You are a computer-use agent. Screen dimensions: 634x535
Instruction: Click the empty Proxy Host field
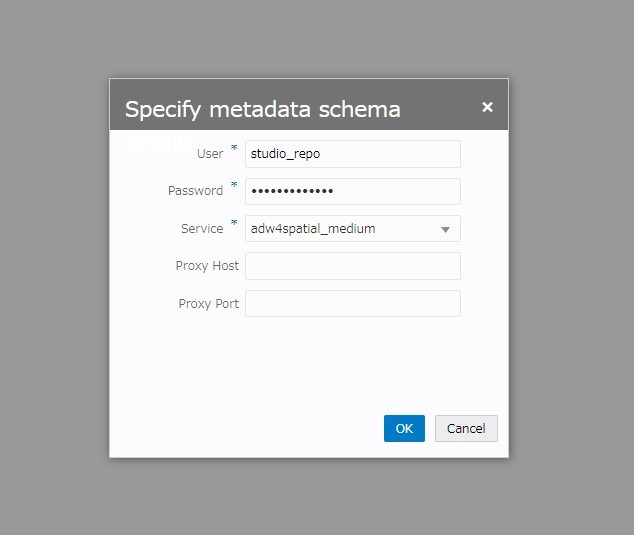[352, 266]
